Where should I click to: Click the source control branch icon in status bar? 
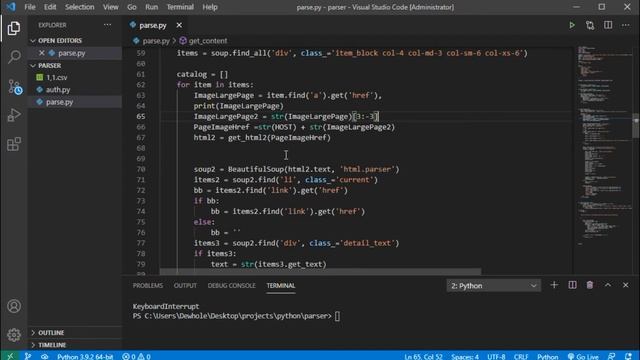tap(28, 356)
